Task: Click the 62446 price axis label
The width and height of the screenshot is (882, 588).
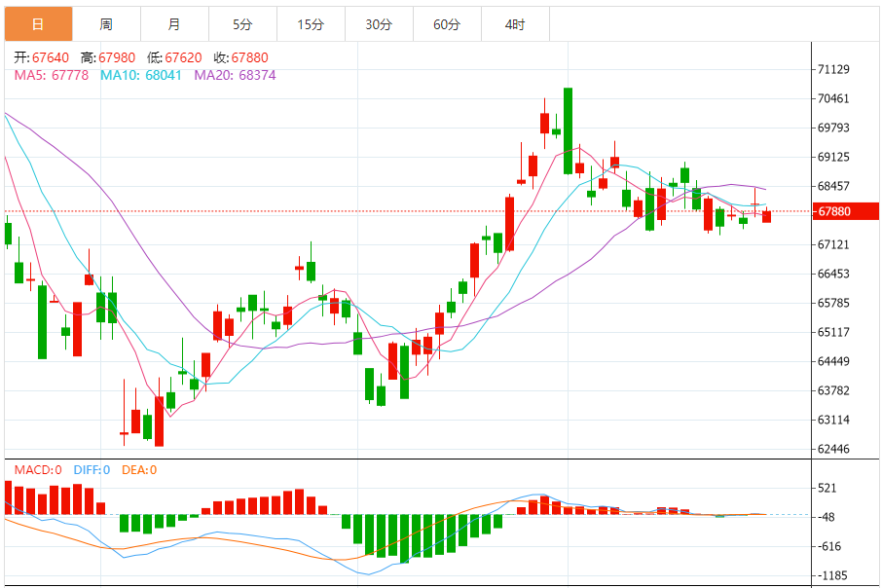Action: [833, 449]
